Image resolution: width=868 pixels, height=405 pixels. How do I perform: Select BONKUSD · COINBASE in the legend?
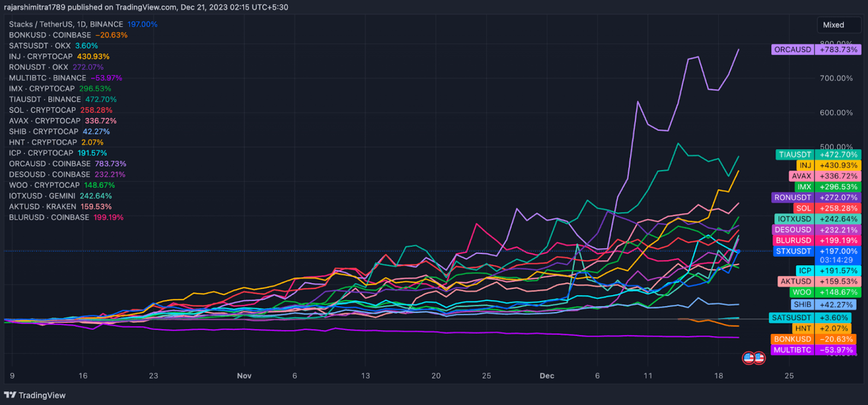(x=50, y=35)
